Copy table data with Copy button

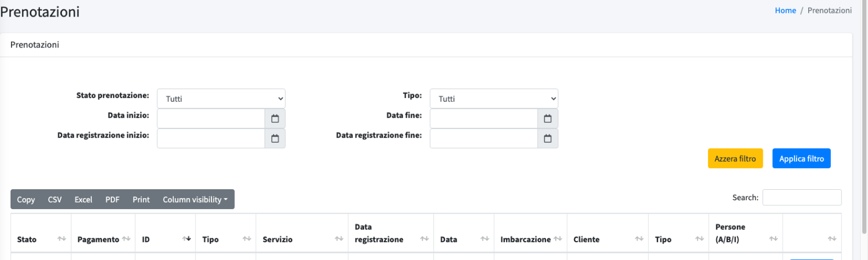point(26,200)
